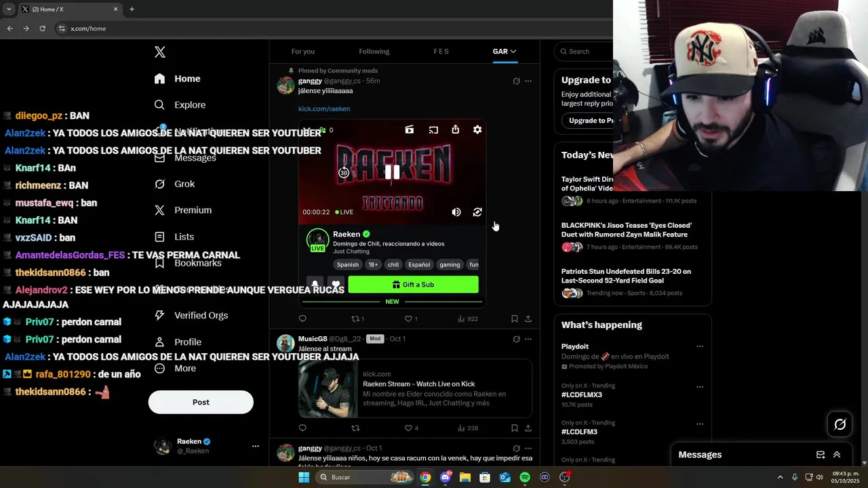Viewport: 868px width, 488px height.
Task: Expand the More menu in the sidebar
Action: [175, 368]
